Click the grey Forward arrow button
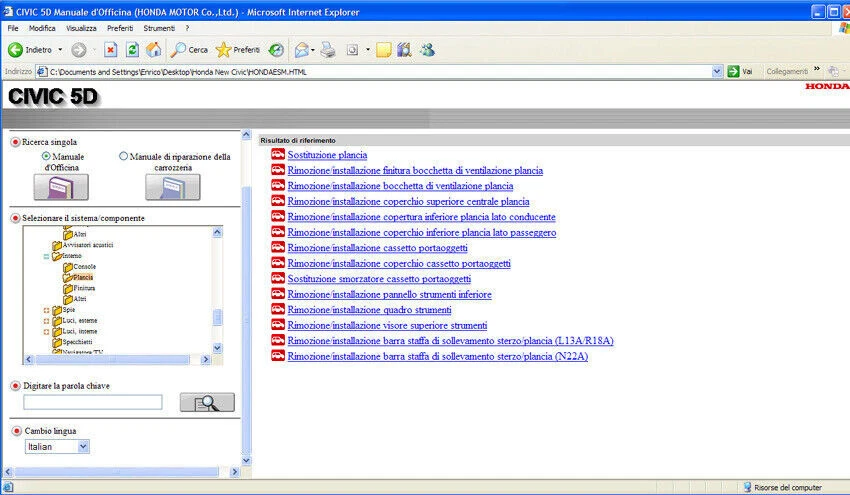The height and width of the screenshot is (495, 850). [x=79, y=50]
